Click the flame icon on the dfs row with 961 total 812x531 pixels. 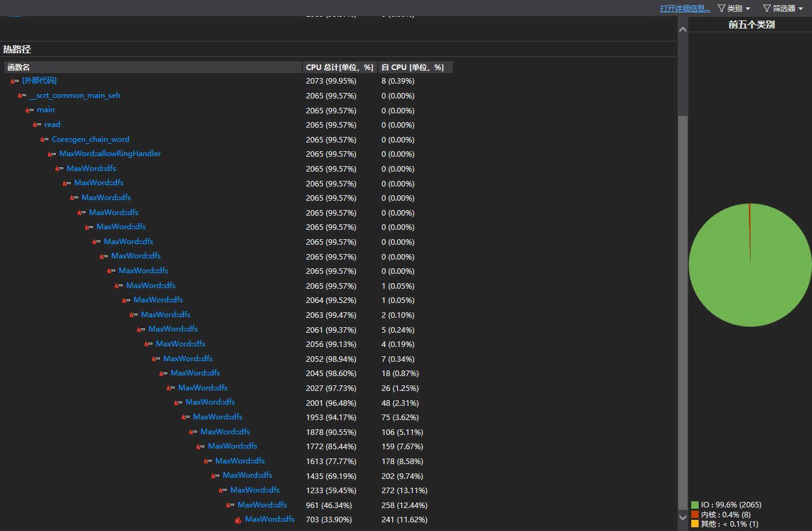[230, 506]
